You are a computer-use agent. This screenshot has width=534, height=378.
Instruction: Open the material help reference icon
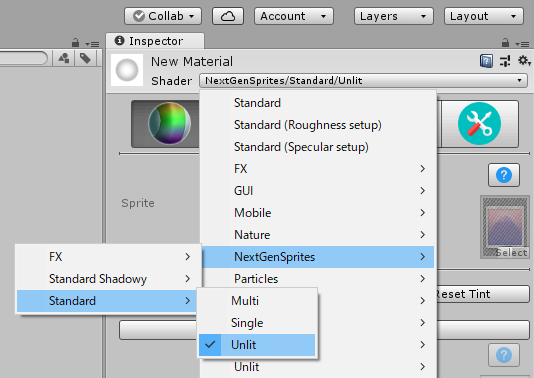(486, 61)
